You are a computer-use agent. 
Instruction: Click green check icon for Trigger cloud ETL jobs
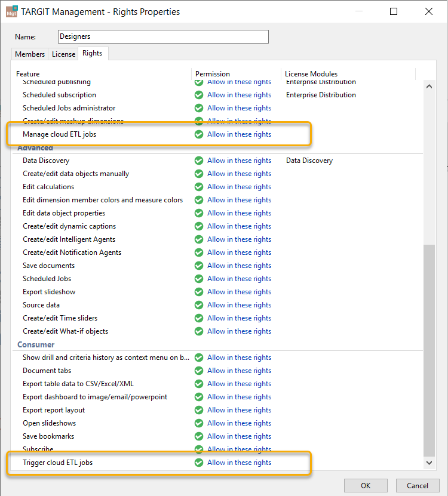click(199, 463)
